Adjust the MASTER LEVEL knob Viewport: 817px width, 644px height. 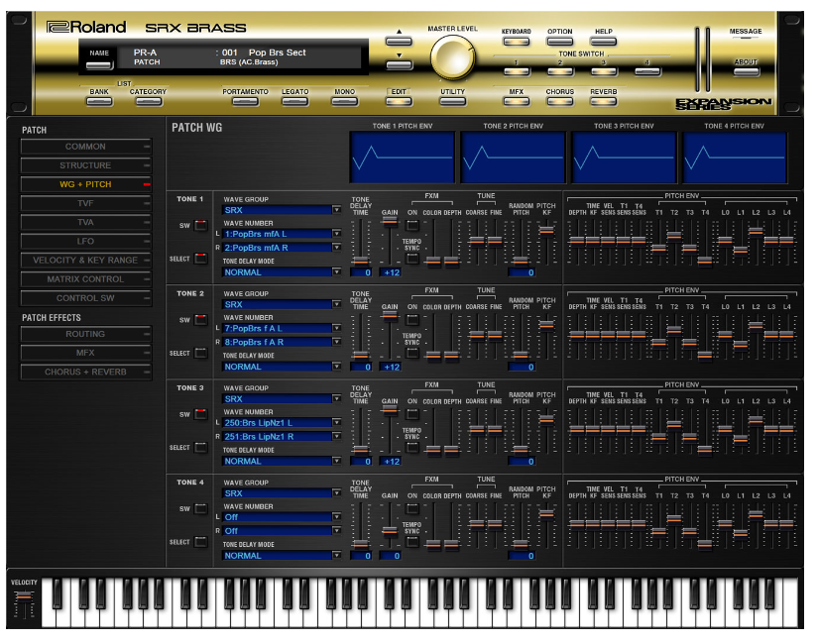pos(453,57)
